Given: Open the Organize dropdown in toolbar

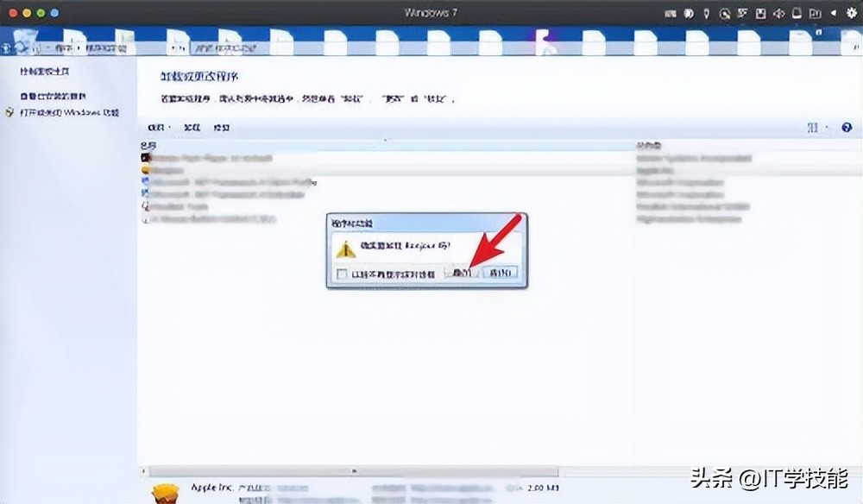Looking at the screenshot, I should click(160, 128).
